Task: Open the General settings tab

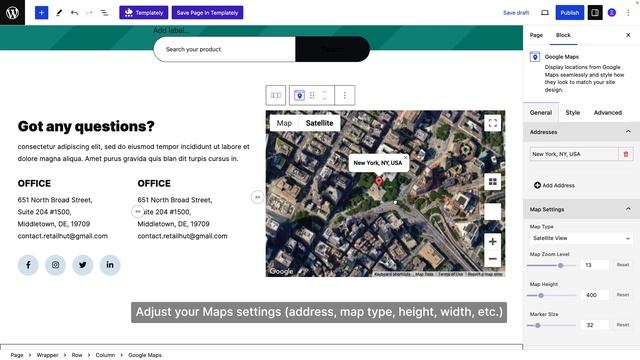Action: click(541, 112)
